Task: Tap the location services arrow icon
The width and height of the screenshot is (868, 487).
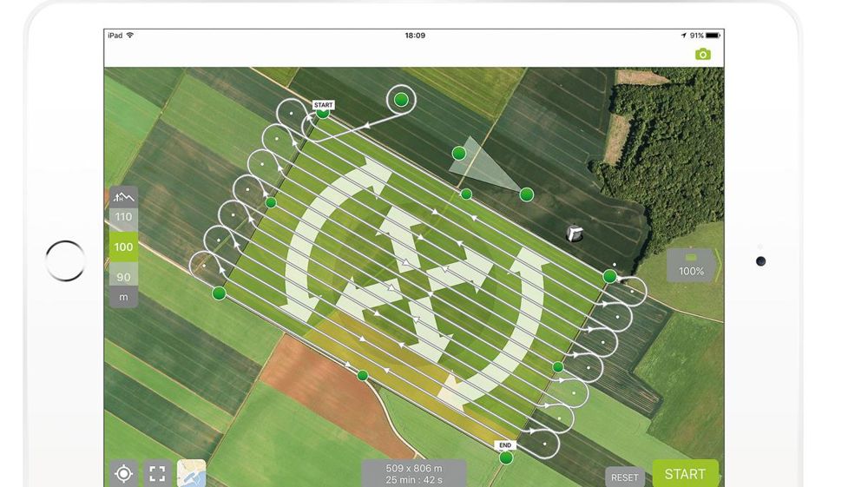Action: coord(684,36)
